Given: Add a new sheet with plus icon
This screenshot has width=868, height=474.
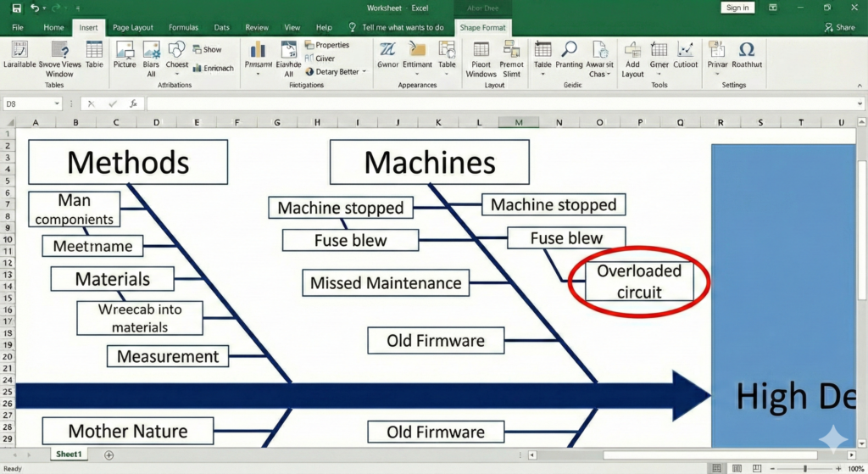Looking at the screenshot, I should point(108,455).
